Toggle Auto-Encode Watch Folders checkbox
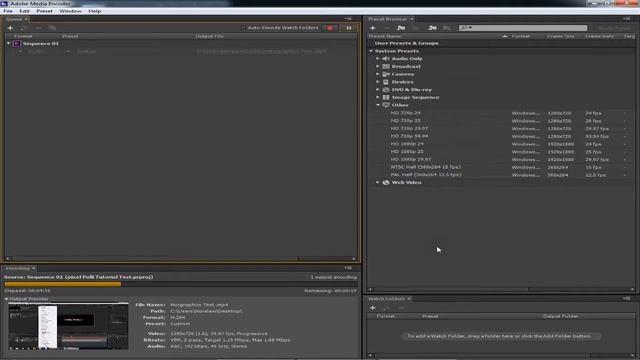The height and width of the screenshot is (360, 640). (x=244, y=28)
